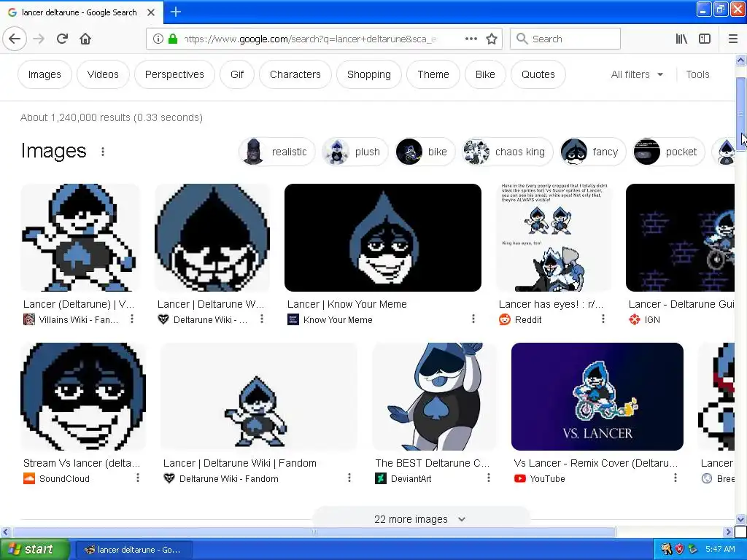Open options dots for Know Your Meme result
Screen dimensions: 747x560
473,319
